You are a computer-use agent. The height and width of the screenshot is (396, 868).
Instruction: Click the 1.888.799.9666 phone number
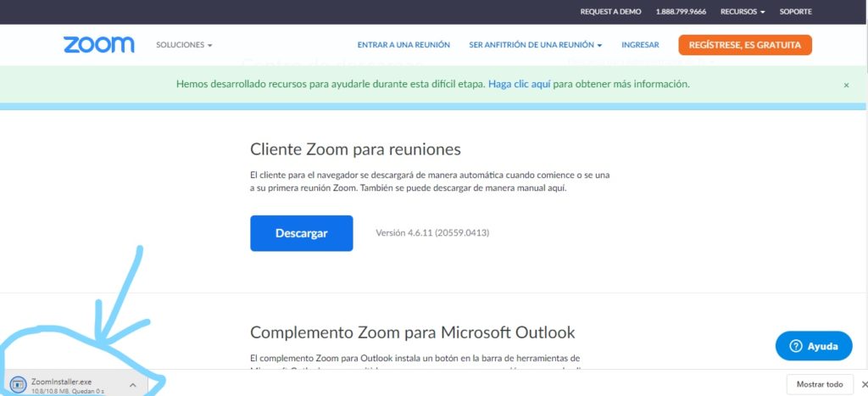[681, 12]
